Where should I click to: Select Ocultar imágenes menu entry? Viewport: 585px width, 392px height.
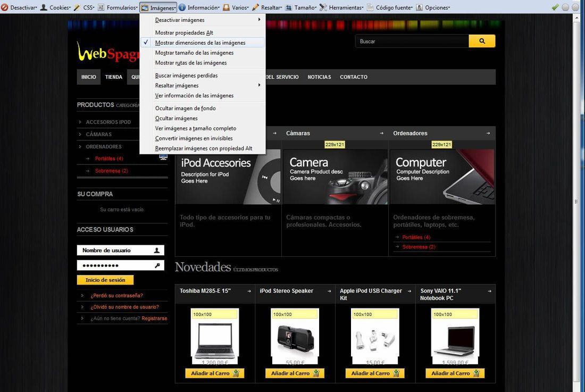(203, 118)
